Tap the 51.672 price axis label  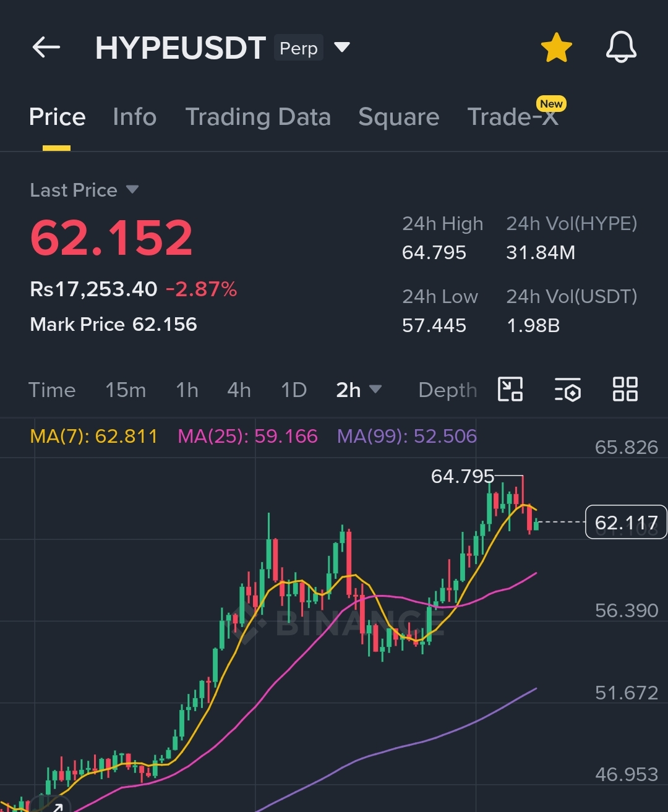pos(627,693)
